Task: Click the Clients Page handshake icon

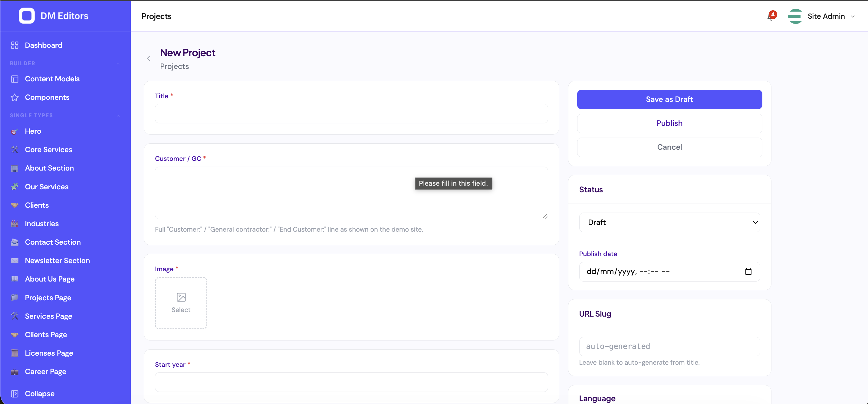Action: coord(15,335)
